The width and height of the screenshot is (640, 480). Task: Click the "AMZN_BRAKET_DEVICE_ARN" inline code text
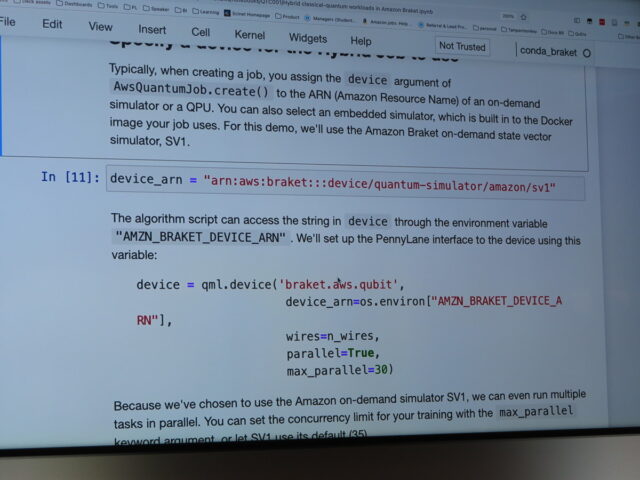200,237
